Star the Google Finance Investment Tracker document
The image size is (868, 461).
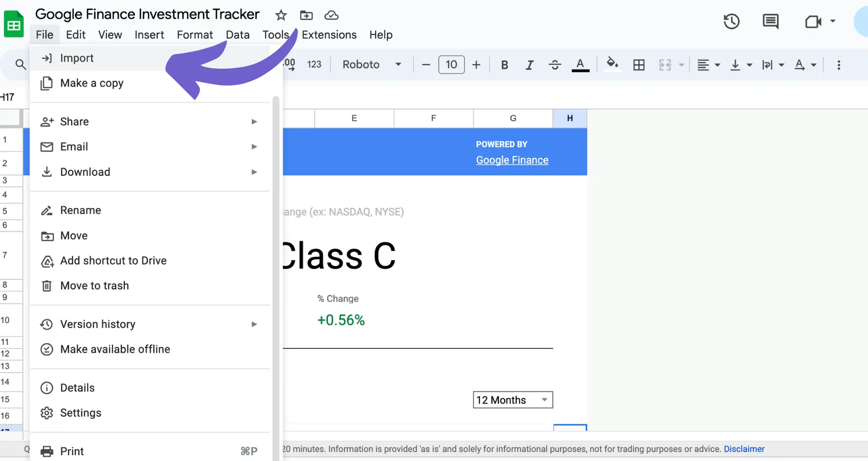click(281, 15)
